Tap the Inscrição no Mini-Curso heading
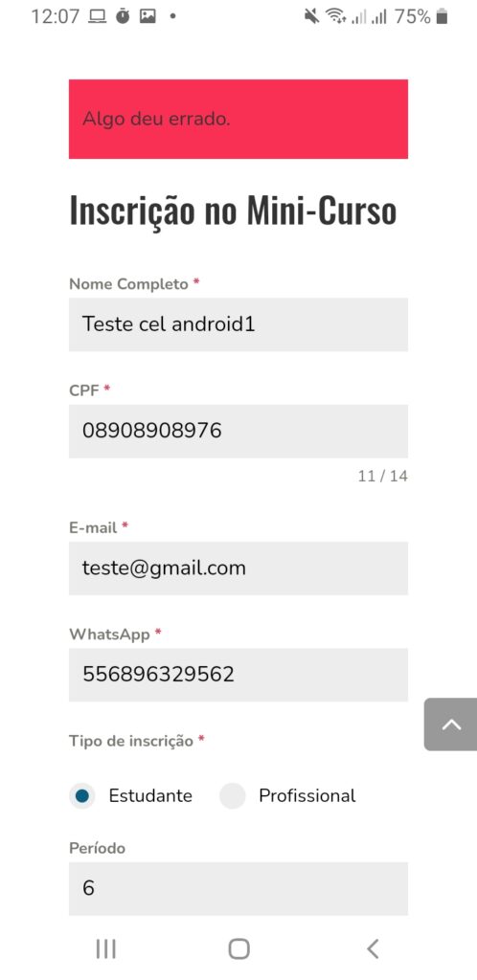This screenshot has height=980, width=477. pyautogui.click(x=233, y=211)
